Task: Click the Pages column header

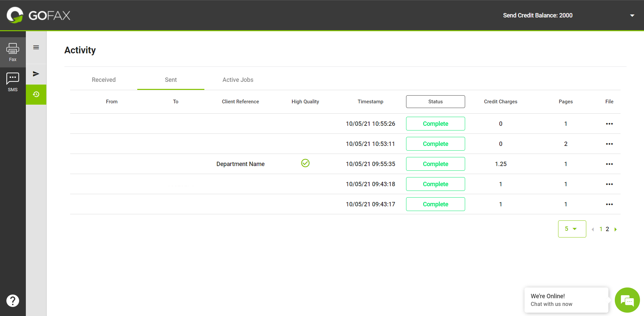Action: [566, 102]
